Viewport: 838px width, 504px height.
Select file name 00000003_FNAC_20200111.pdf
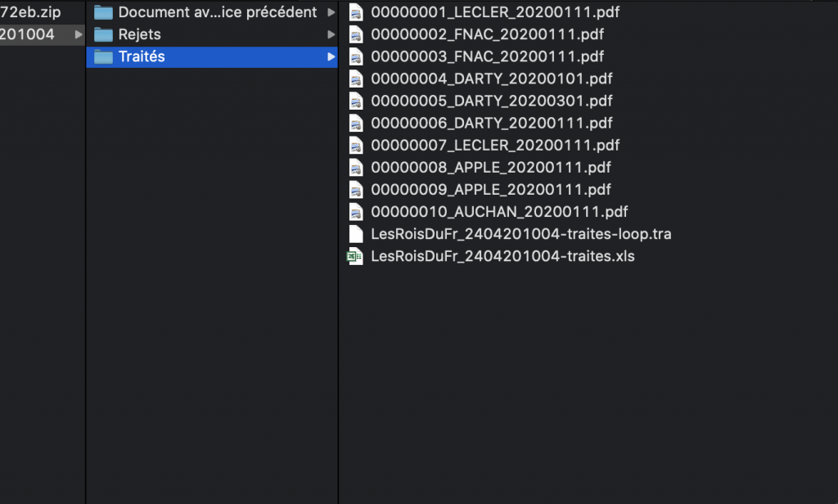[x=488, y=56]
